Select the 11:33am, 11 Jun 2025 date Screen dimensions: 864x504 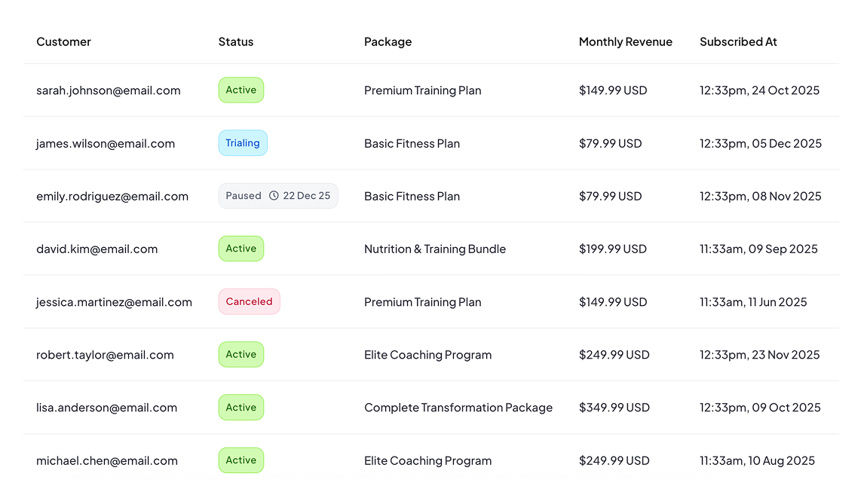(752, 302)
